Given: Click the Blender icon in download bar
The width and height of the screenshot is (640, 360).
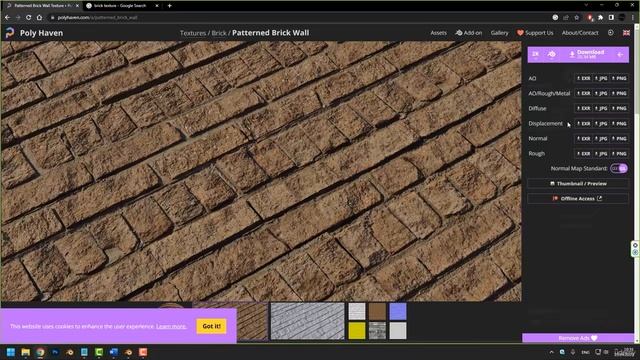Looking at the screenshot, I should click(551, 54).
